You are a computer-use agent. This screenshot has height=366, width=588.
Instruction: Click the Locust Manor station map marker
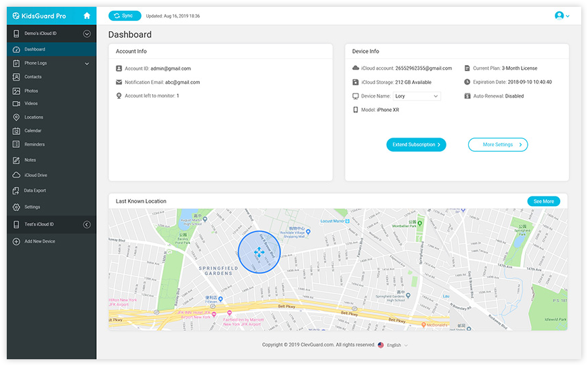click(348, 221)
